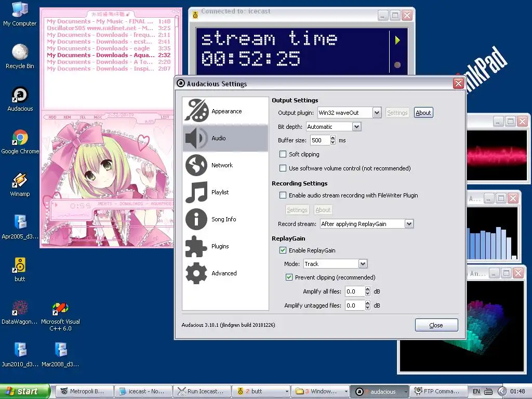Click the green play arrow in butt window
This screenshot has width=532, height=399.
(x=397, y=41)
